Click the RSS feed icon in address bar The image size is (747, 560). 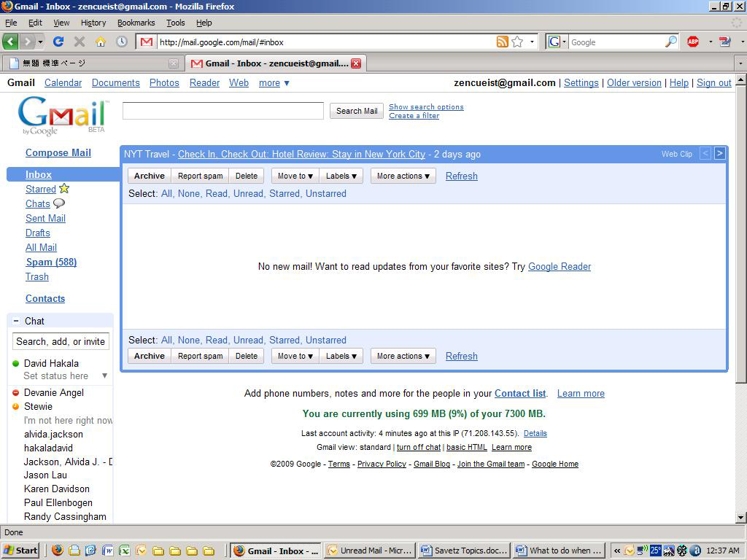coord(502,42)
